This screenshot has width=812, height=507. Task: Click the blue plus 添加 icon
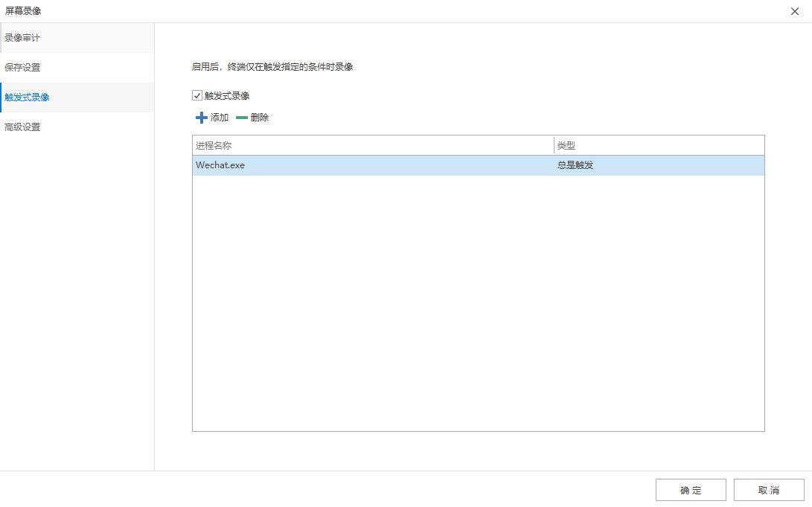[201, 117]
